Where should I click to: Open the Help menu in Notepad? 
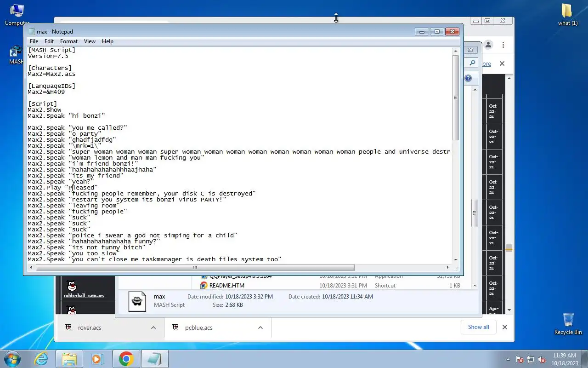(107, 41)
